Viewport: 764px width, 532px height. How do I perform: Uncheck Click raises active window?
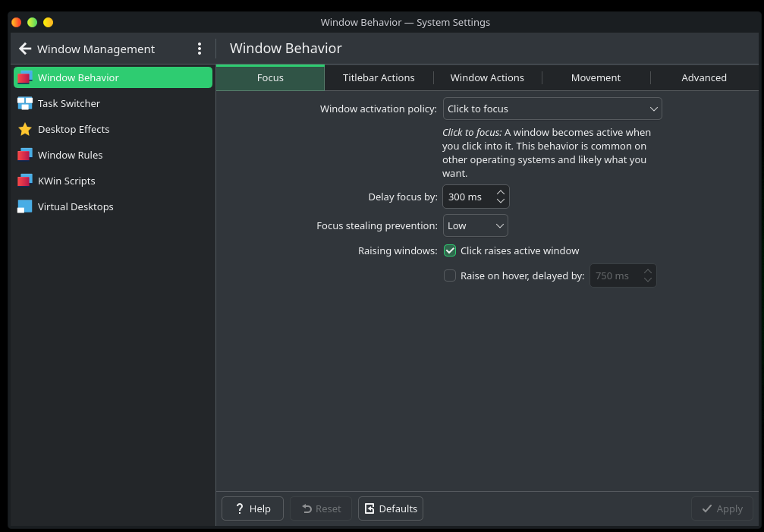point(450,250)
